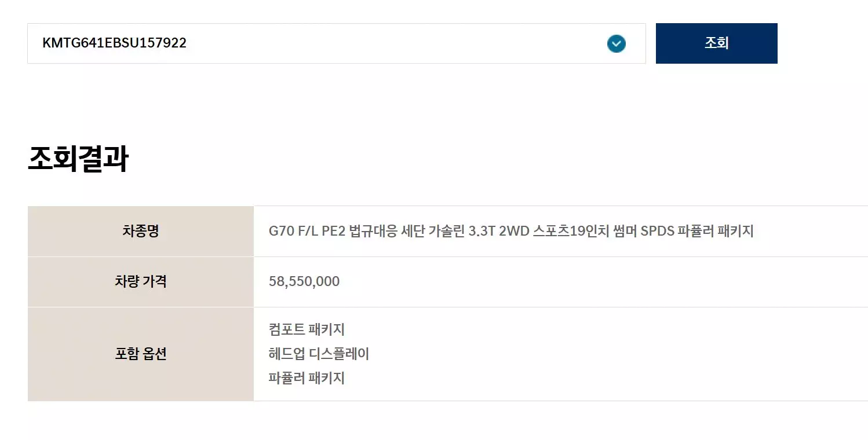Focus the VIN number input field
The image size is (868, 440).
[x=313, y=43]
